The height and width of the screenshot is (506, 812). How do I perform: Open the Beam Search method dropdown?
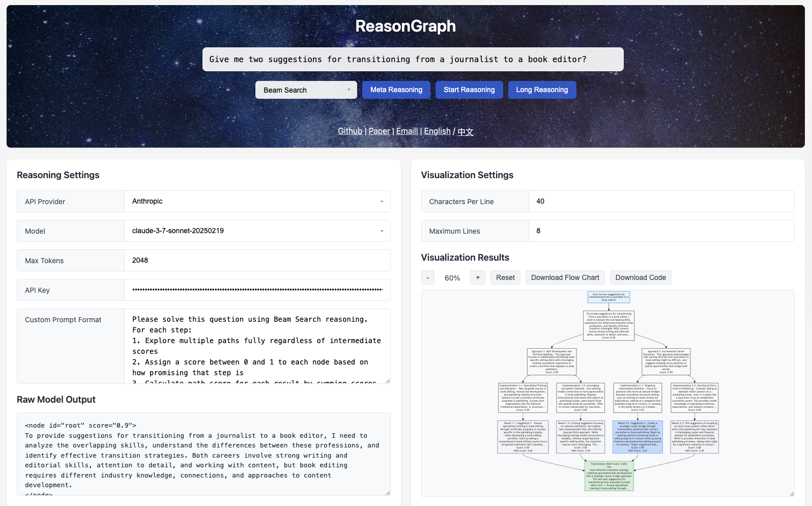tap(306, 90)
